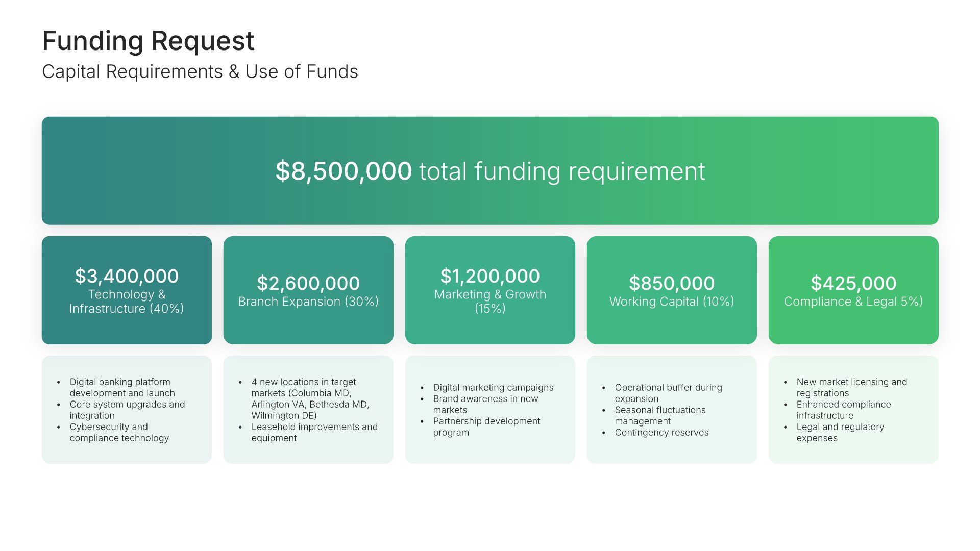Viewport: 980px width, 551px height.
Task: Click the Operational buffer during expansion bullet
Action: 668,393
